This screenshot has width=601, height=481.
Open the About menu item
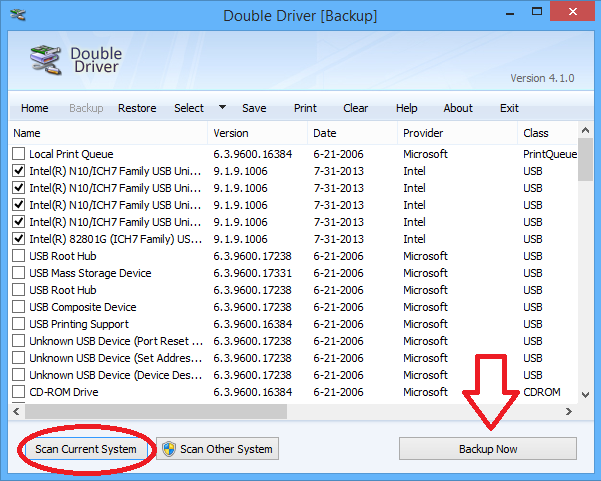tap(458, 108)
